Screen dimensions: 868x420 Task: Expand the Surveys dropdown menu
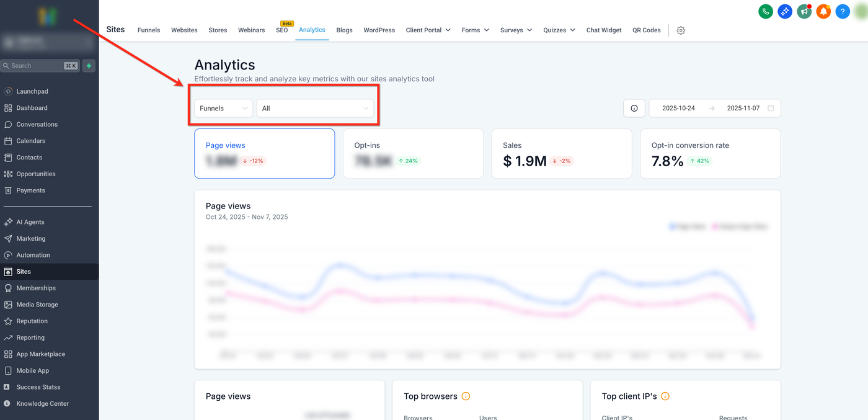[x=516, y=30]
